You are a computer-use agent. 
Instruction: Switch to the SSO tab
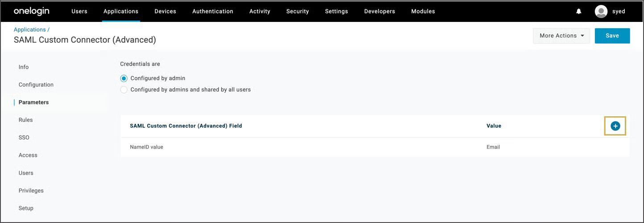click(24, 138)
